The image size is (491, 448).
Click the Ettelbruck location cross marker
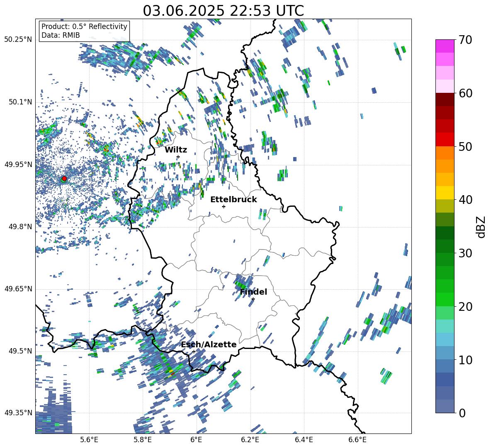(224, 206)
